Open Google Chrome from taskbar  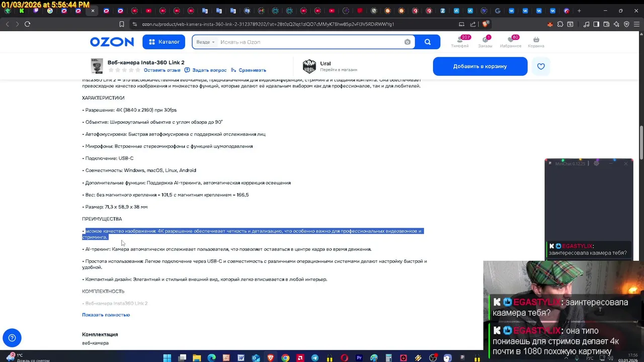[285, 357]
